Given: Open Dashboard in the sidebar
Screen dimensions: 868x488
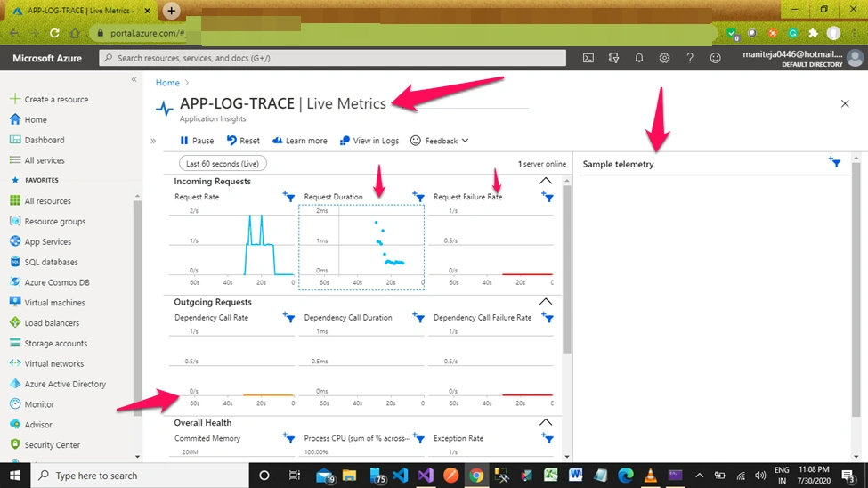Looking at the screenshot, I should pos(37,140).
